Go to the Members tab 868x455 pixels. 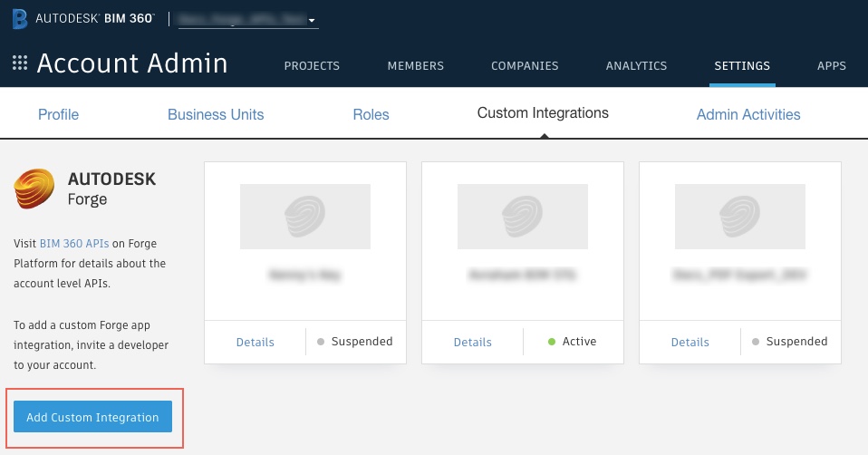[x=415, y=66]
